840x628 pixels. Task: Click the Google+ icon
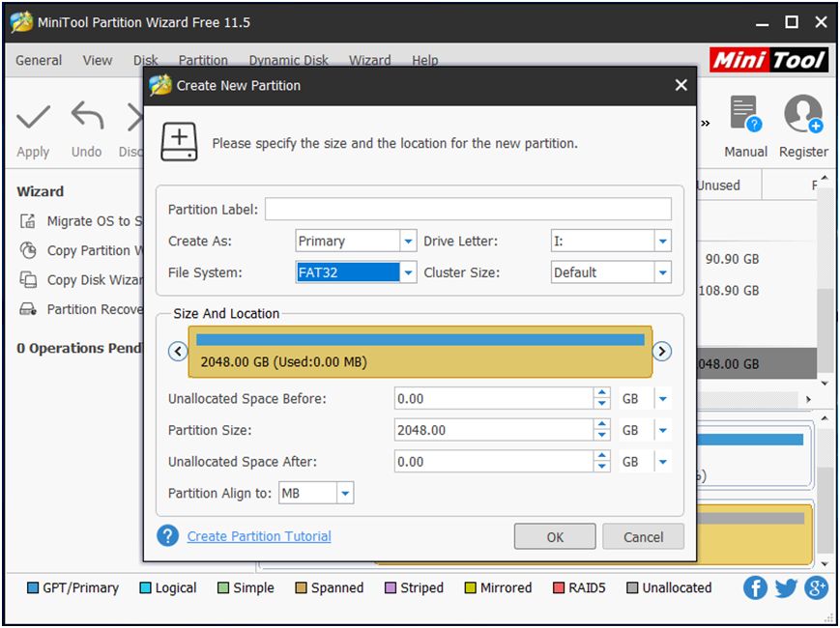(817, 587)
